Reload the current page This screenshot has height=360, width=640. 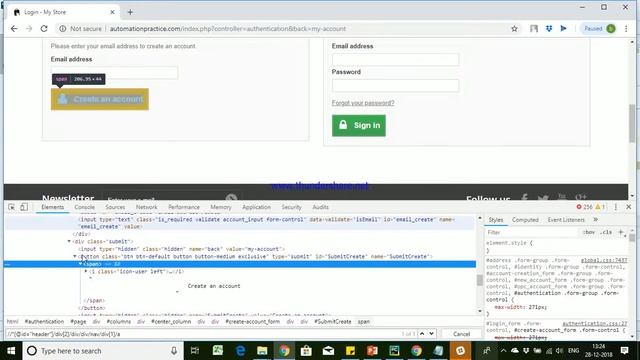coord(44,29)
